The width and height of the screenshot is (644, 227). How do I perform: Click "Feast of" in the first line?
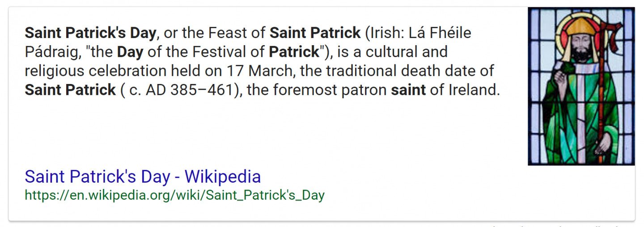pos(237,33)
